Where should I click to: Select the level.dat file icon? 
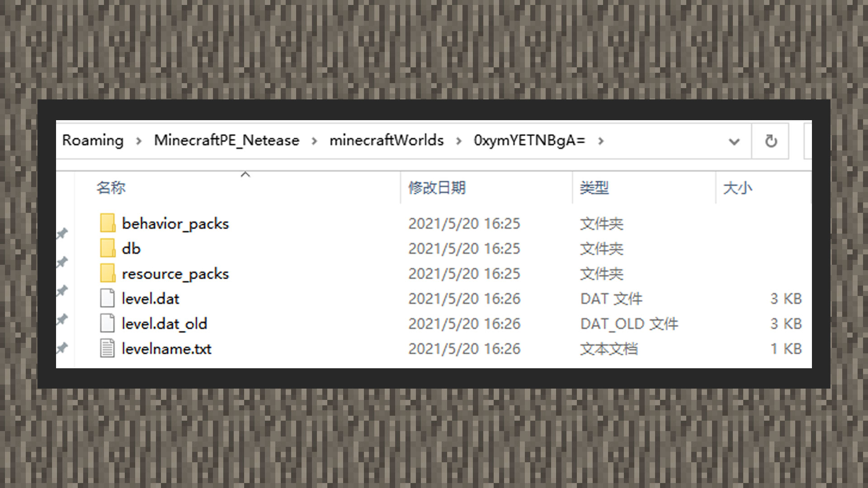click(x=108, y=298)
